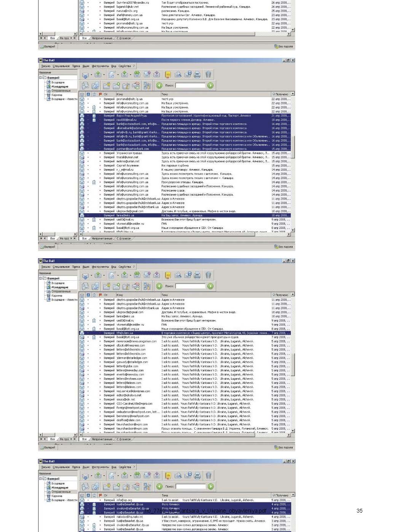Select the 'natodoc@hq.nato.int' message row

[x=185, y=517]
